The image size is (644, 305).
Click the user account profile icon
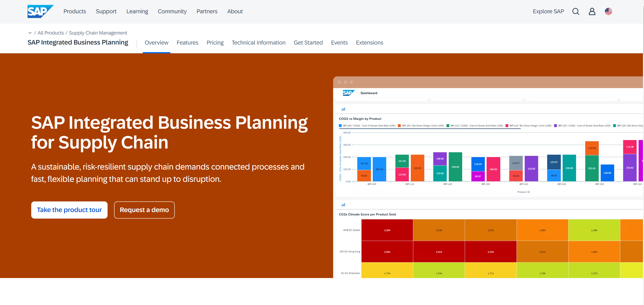592,11
